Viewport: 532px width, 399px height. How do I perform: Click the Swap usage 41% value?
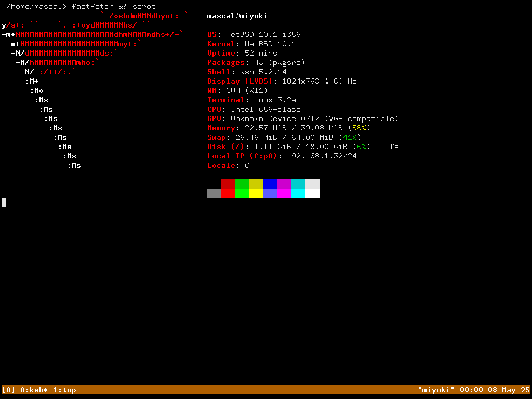coord(350,137)
